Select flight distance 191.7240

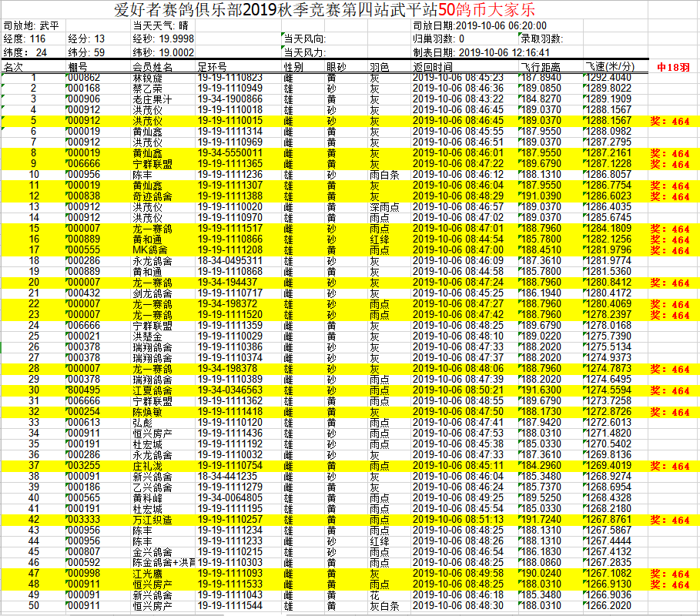541,520
